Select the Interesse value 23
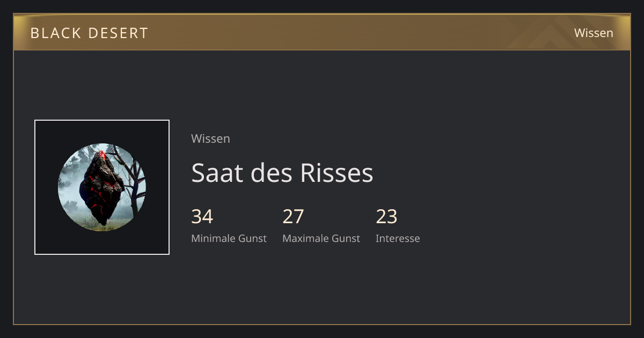The width and height of the screenshot is (644, 338). click(386, 217)
